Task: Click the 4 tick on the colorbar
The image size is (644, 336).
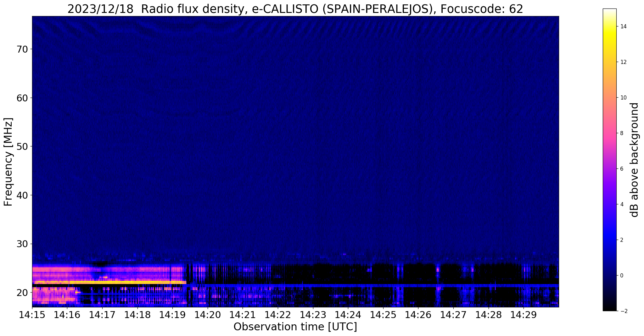Action: pos(621,204)
